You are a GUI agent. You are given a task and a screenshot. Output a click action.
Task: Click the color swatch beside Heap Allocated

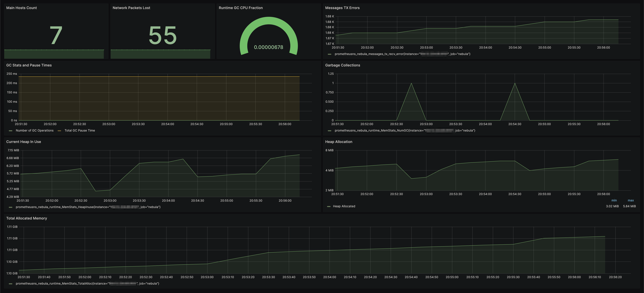point(329,206)
